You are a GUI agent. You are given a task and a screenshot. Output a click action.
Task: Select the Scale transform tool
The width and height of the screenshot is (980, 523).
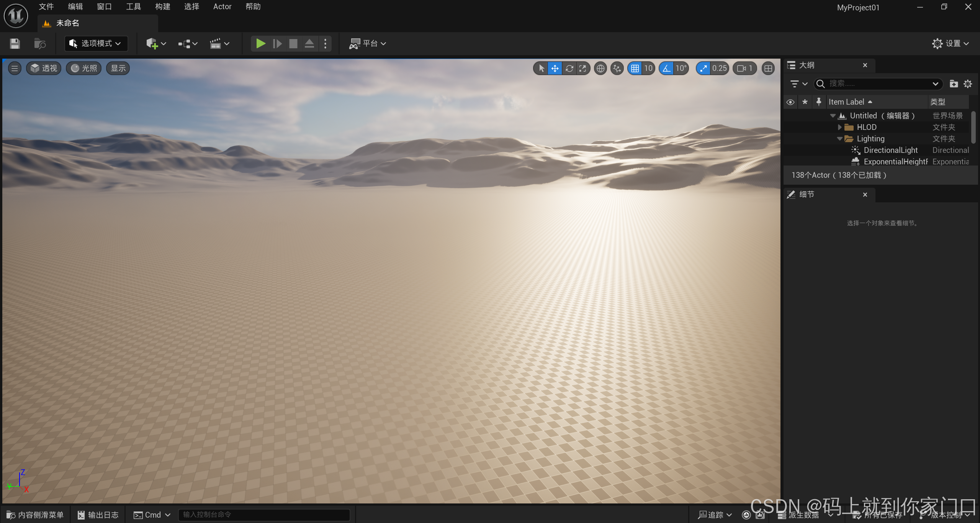(582, 68)
